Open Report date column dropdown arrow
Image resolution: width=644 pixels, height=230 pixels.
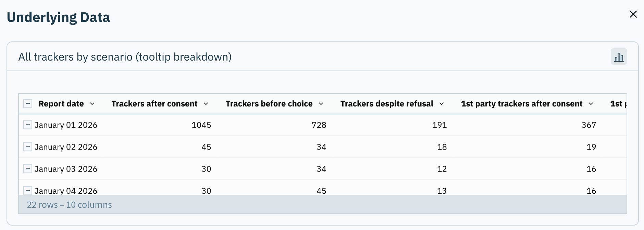click(92, 104)
